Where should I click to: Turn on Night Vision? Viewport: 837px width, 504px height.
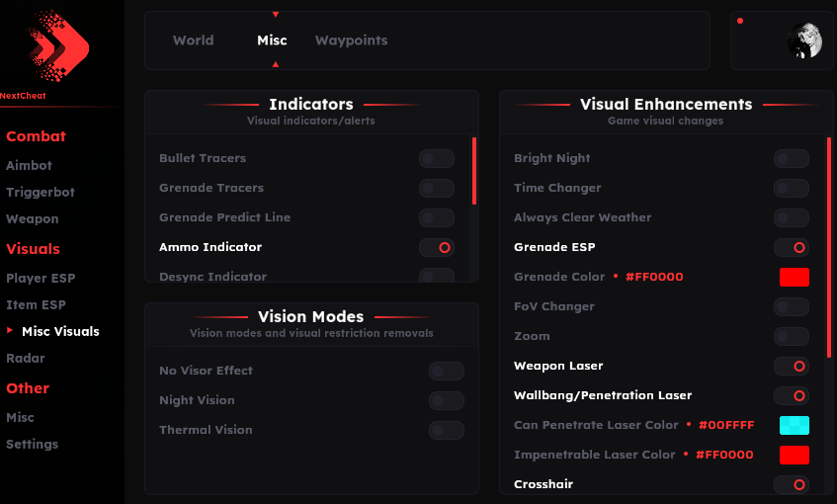coord(446,400)
